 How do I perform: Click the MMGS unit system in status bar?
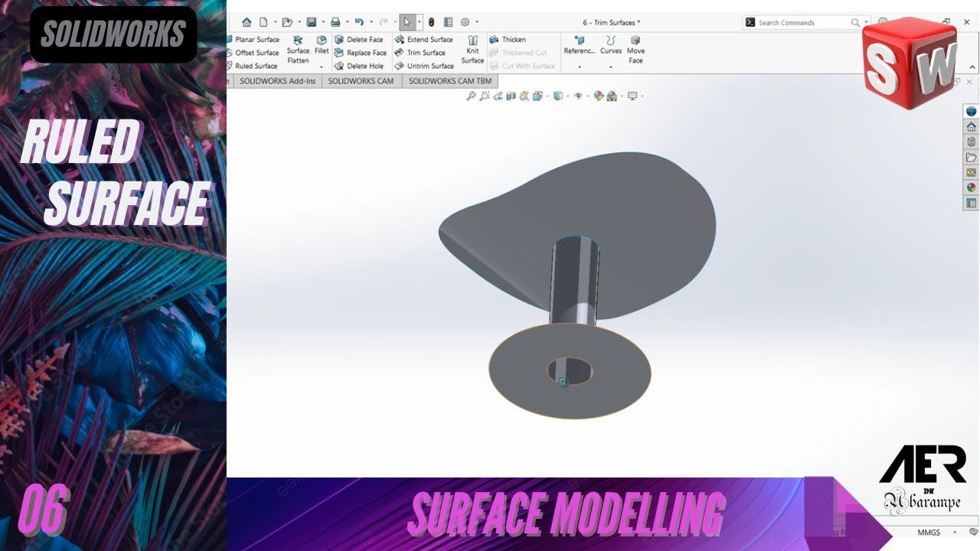pyautogui.click(x=929, y=533)
